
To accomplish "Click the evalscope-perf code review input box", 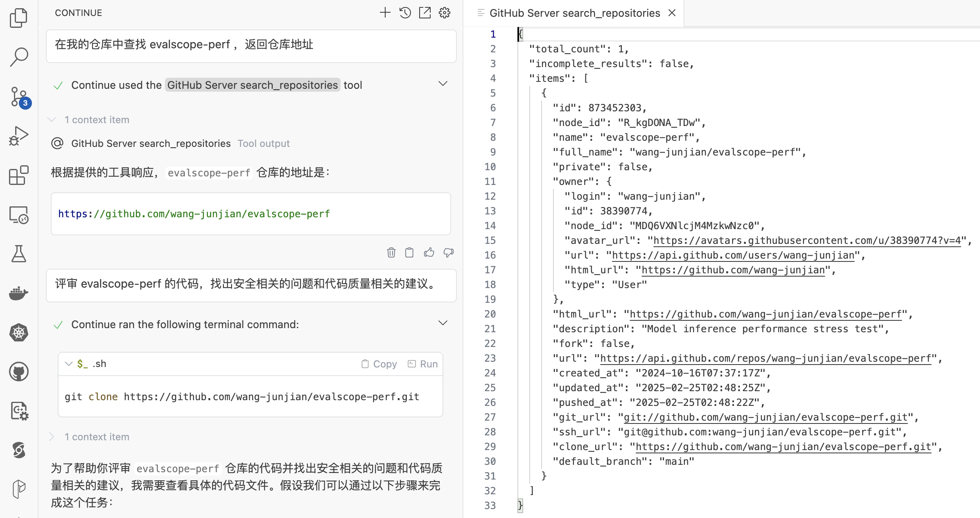I will (x=251, y=284).
